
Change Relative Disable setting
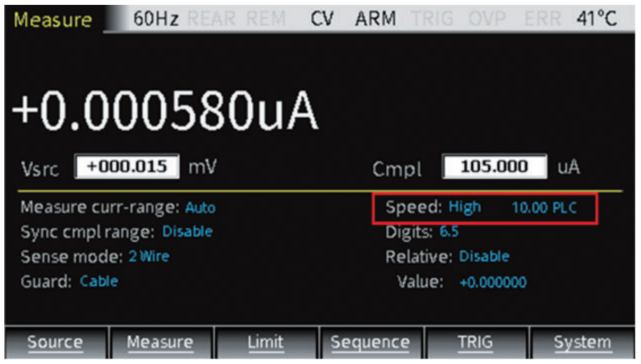coord(484,256)
